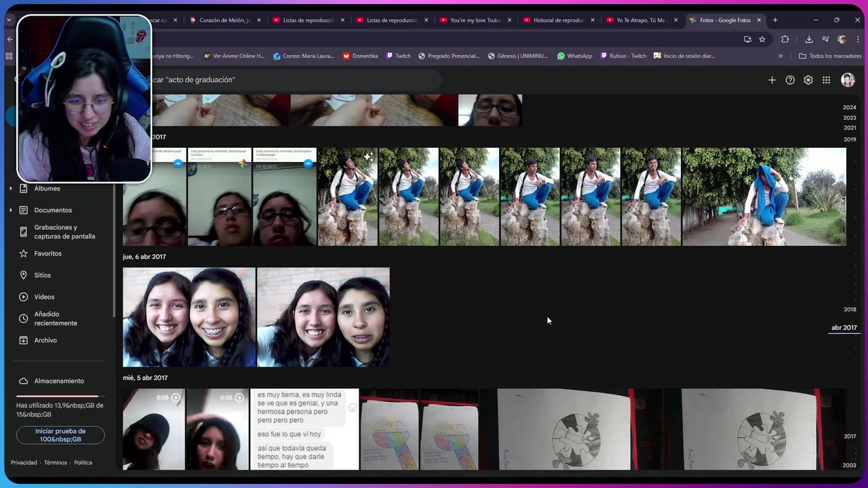Click Iniciar prueba de 100 GB button
Viewport: 868px width, 488px height.
pyautogui.click(x=60, y=435)
